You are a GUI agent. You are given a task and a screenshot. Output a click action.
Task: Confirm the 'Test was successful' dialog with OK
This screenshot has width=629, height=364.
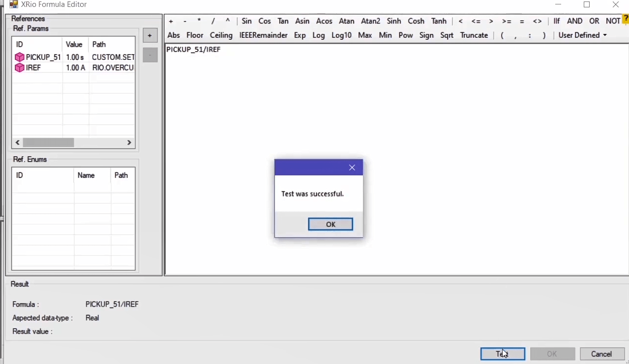click(x=330, y=224)
